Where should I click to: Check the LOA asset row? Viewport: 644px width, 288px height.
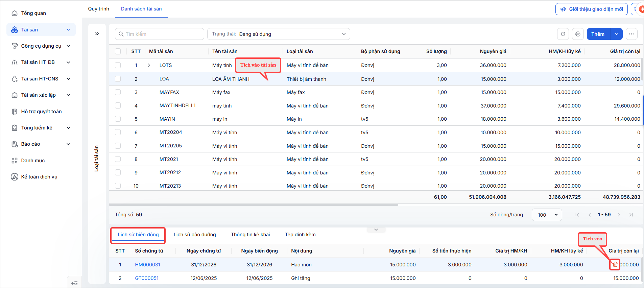tap(118, 79)
